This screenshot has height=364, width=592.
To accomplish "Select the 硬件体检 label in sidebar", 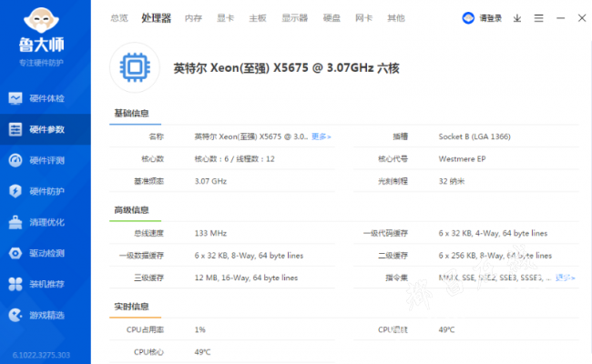I will [x=47, y=98].
